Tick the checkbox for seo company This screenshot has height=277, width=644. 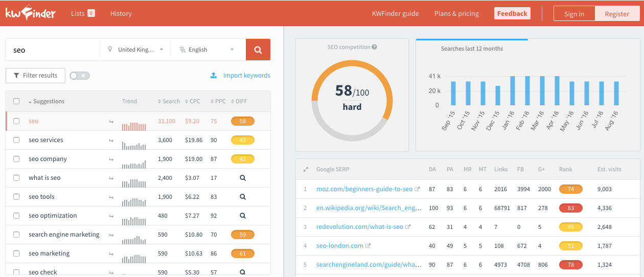pos(16,159)
